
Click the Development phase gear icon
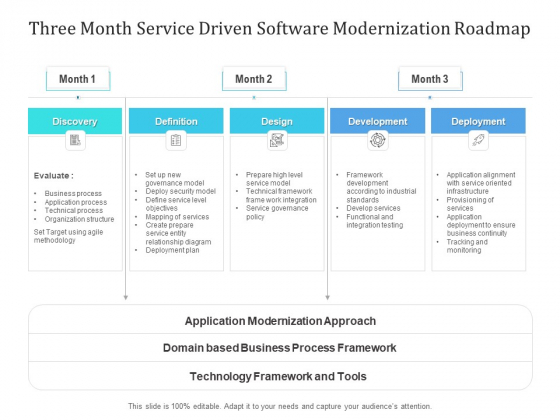click(x=378, y=140)
